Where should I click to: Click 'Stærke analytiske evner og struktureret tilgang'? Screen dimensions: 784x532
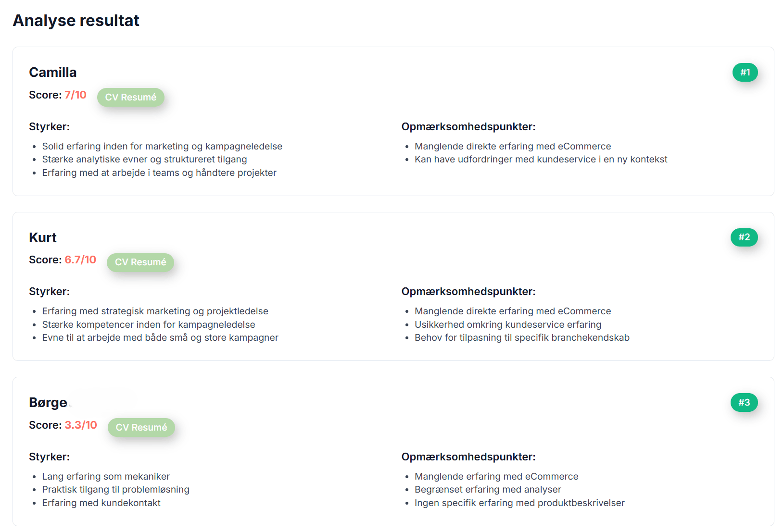coord(144,159)
